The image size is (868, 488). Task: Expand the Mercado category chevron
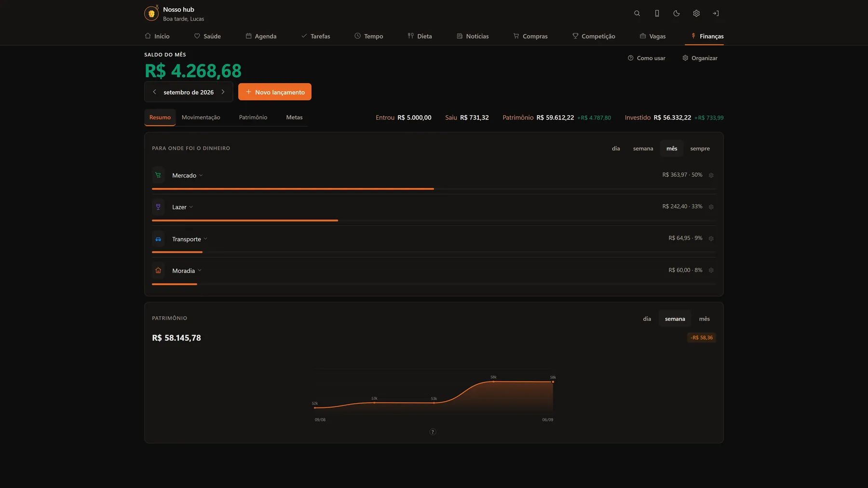201,176
